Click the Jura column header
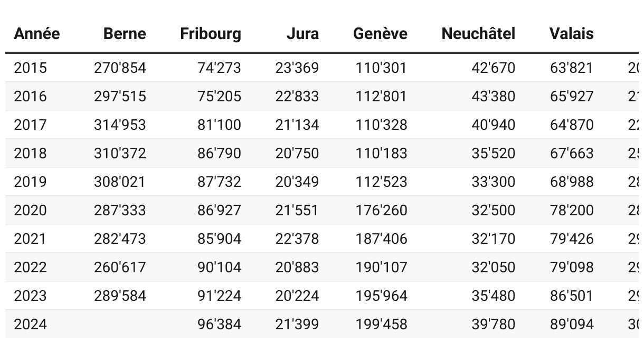This screenshot has width=644, height=343. pos(302,34)
